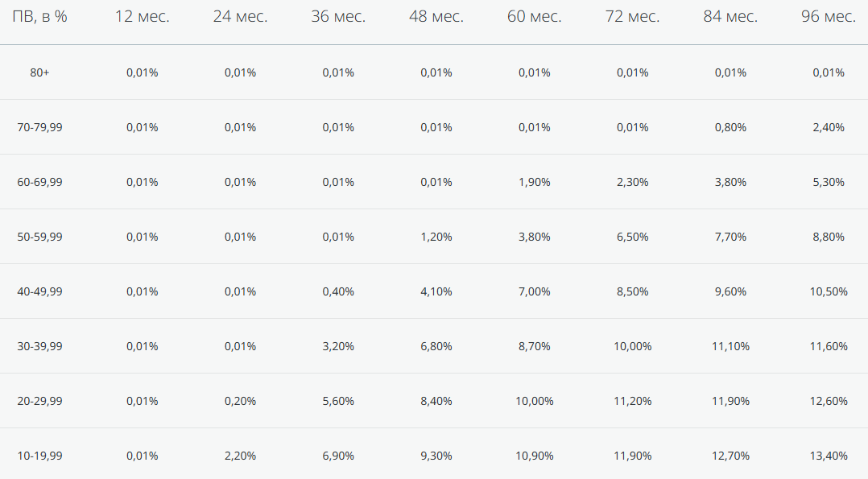The height and width of the screenshot is (479, 868).
Task: Click the 2,20% cell in 10-19,99 row
Action: click(240, 456)
